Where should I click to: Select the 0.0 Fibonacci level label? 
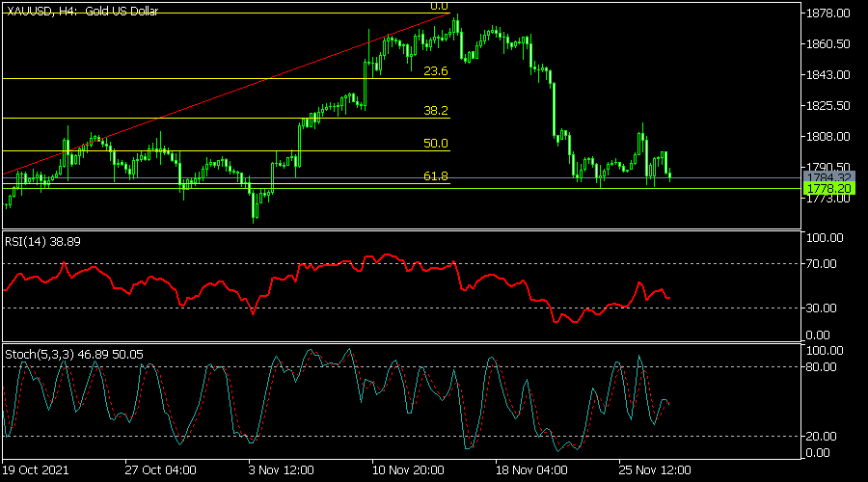(x=439, y=6)
